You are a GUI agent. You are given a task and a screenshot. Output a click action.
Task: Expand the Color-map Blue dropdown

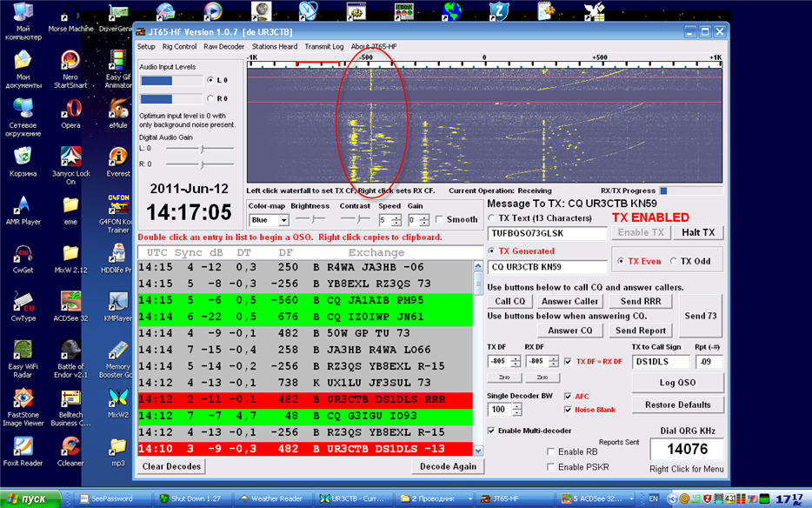click(x=283, y=220)
